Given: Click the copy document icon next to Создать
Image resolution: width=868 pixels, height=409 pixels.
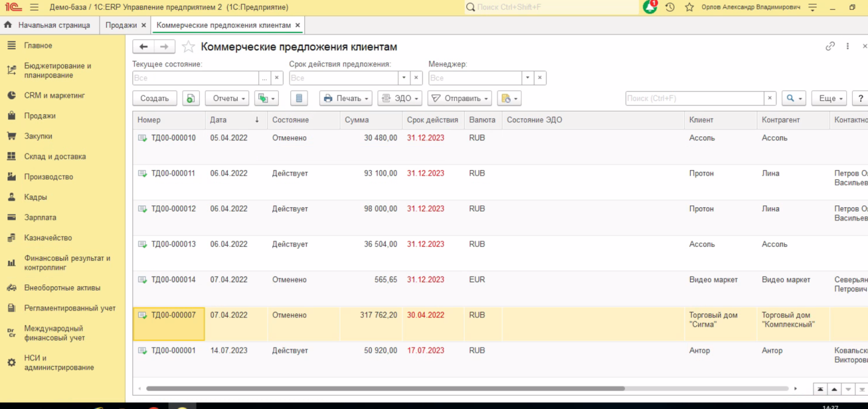Looking at the screenshot, I should pyautogui.click(x=191, y=98).
